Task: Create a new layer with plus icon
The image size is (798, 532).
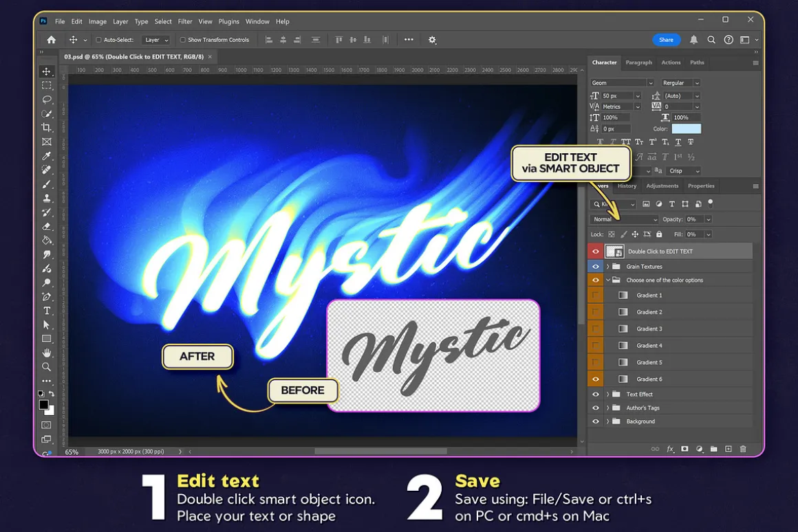Action: coord(729,449)
